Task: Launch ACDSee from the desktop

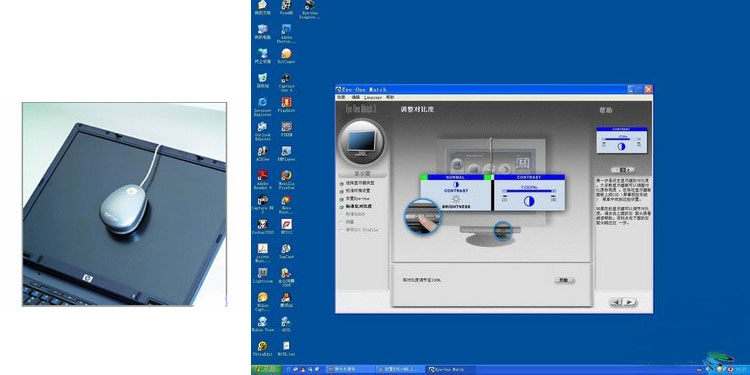Action: [263, 154]
